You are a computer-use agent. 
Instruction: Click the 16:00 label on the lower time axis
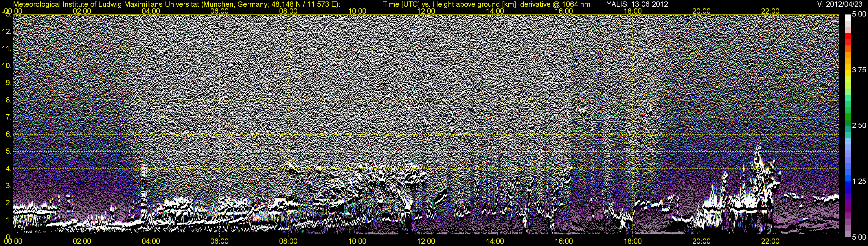(564, 241)
